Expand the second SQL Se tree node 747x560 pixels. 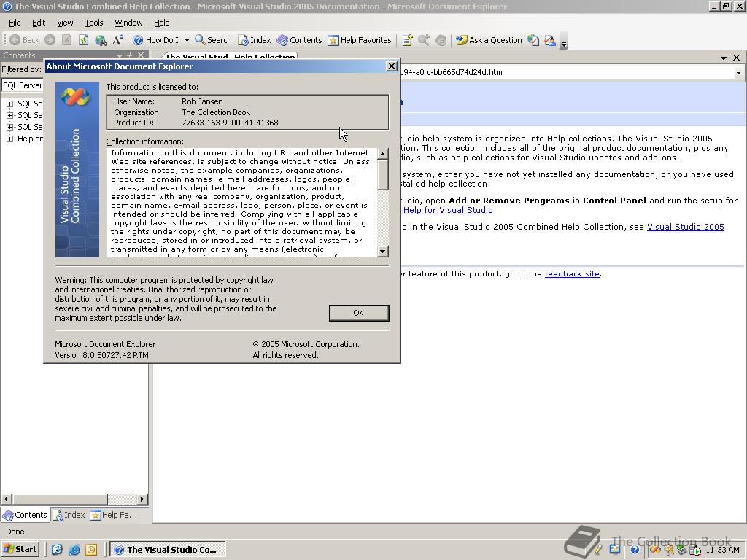tap(9, 115)
